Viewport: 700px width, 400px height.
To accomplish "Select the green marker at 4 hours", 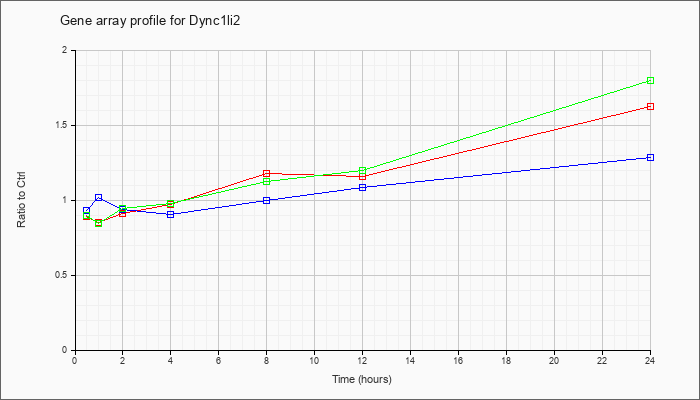I will point(171,204).
